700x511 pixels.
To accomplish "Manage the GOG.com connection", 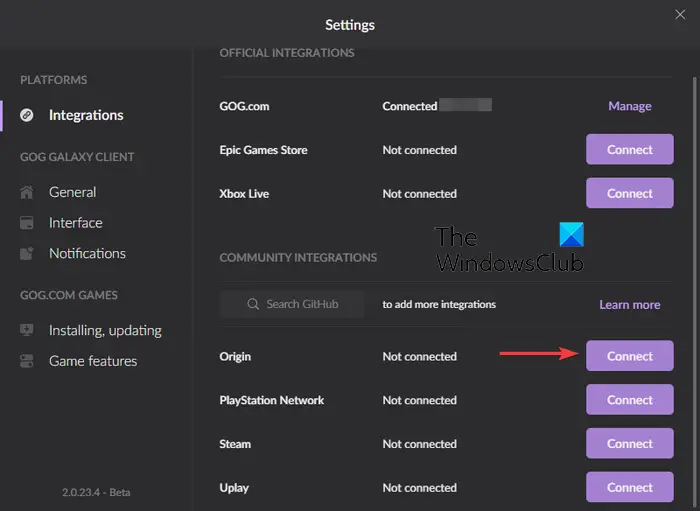I will [x=629, y=106].
